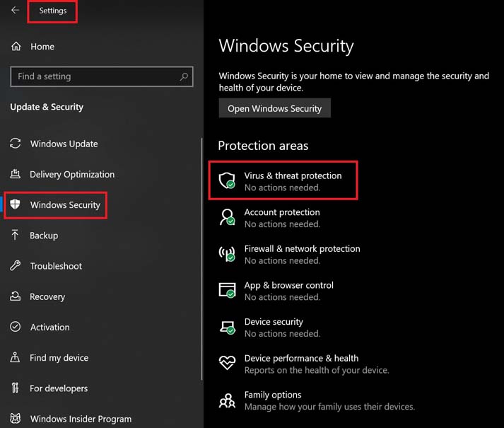Click the Device security laptop icon
Screen dimensions: 504x428
pos(227,327)
